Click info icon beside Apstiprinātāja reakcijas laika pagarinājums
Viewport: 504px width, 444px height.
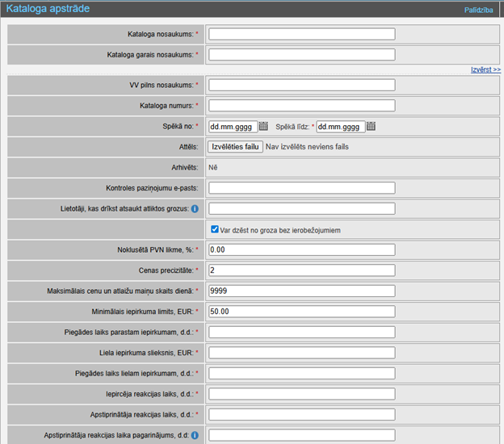pos(195,436)
